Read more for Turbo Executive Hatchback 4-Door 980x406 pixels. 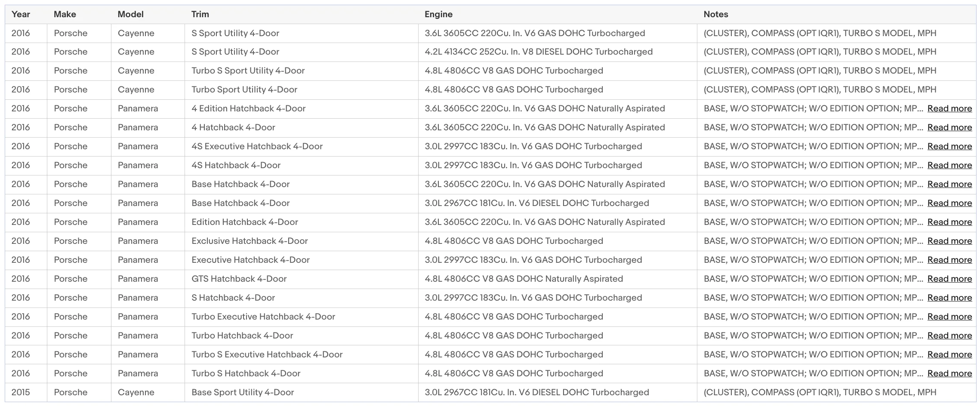tap(949, 317)
